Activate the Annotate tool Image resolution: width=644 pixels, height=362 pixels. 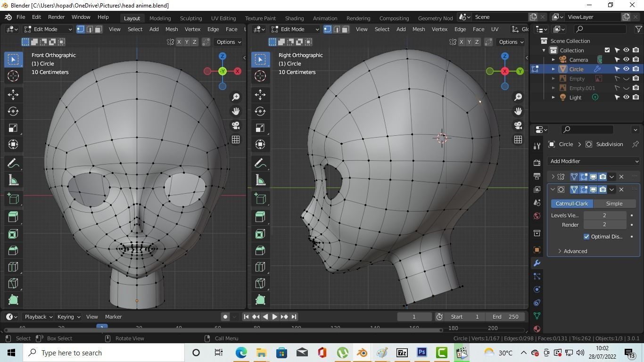click(x=13, y=163)
